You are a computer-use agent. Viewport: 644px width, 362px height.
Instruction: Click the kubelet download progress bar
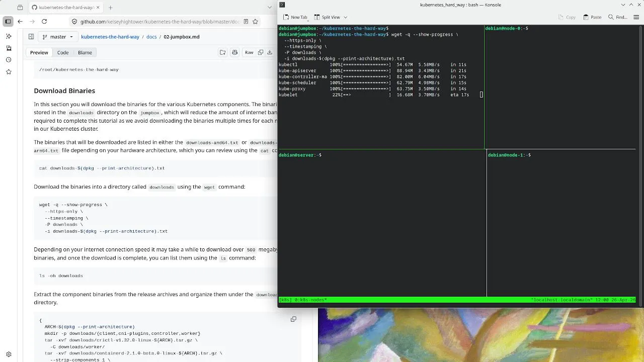coord(366,95)
